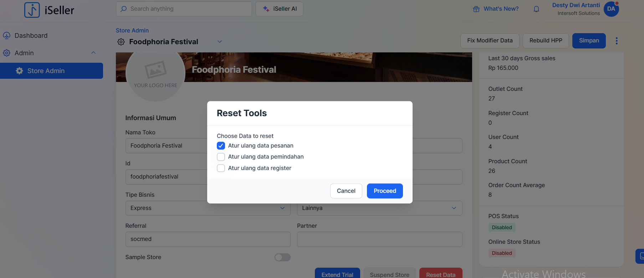The height and width of the screenshot is (278, 644).
Task: Uncheck Atur ulang data pesanan
Action: pos(221,146)
